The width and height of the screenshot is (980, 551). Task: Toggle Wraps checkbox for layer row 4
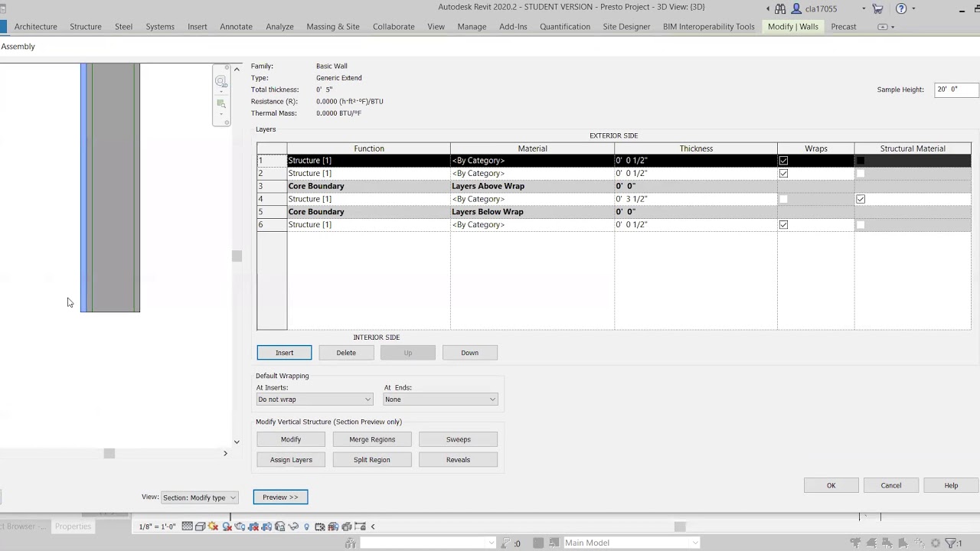coord(783,199)
